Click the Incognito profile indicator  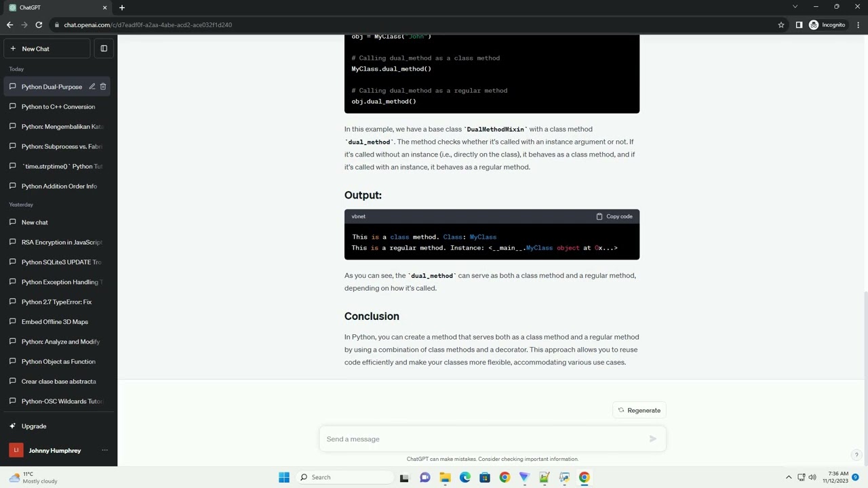[x=827, y=25]
